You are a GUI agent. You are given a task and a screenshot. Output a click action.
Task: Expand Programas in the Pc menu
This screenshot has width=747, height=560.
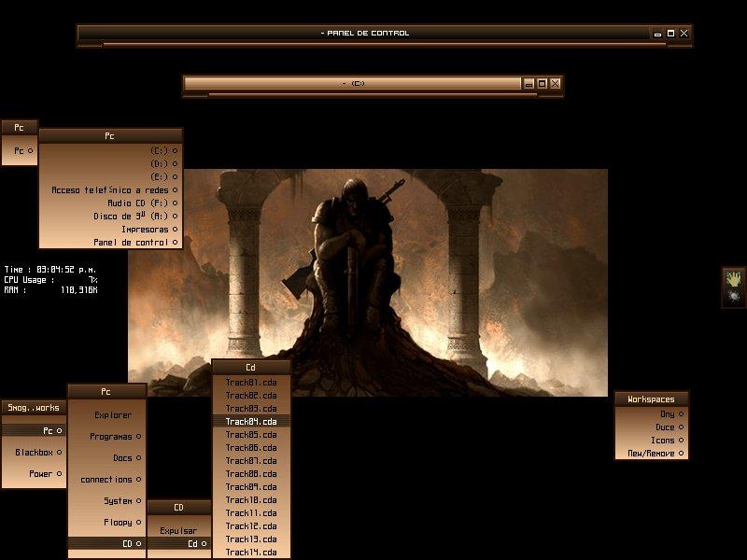(x=106, y=436)
